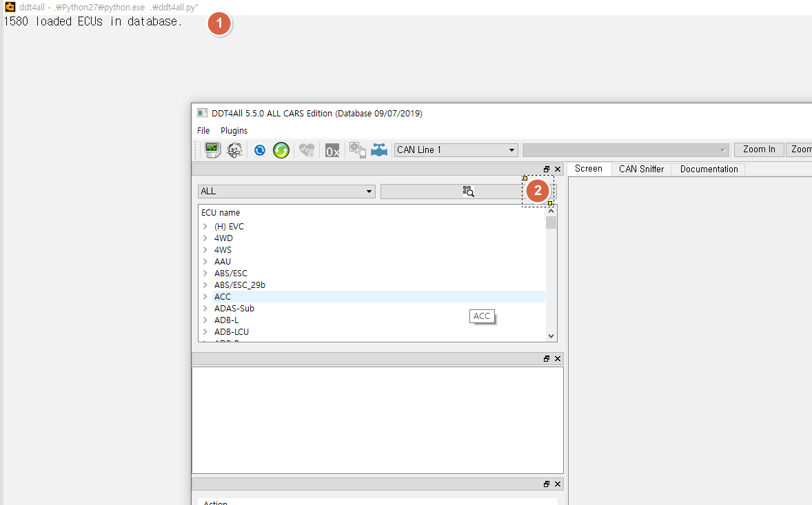The height and width of the screenshot is (505, 812).
Task: Expand the 4WD tree node
Action: click(205, 238)
